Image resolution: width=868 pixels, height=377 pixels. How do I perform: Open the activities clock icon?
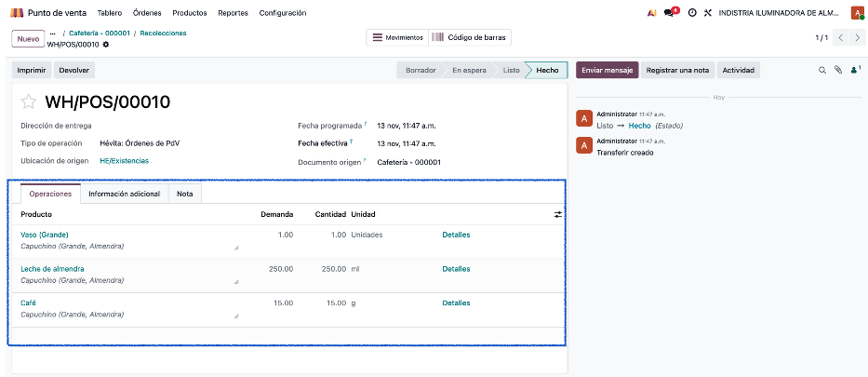(692, 13)
